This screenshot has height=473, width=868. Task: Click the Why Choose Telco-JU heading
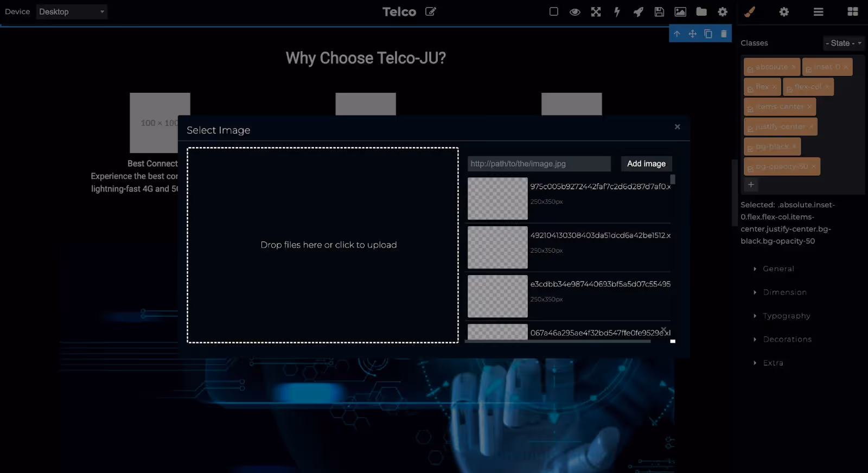(x=366, y=58)
